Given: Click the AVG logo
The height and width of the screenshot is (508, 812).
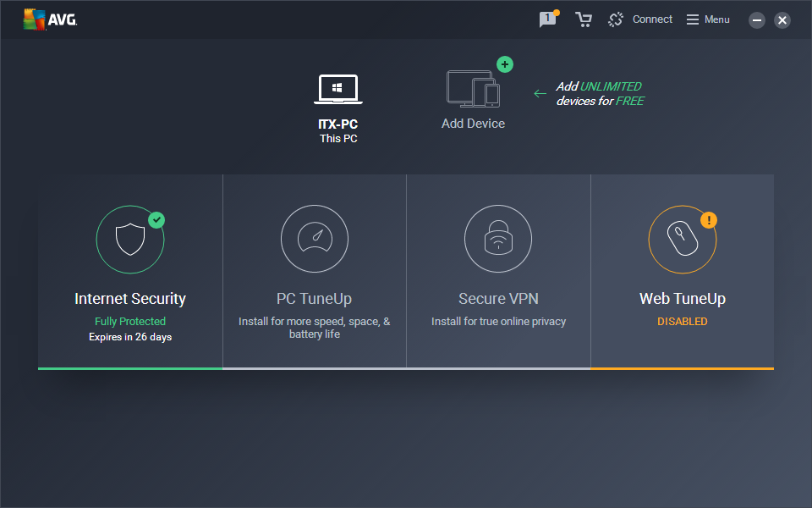Looking at the screenshot, I should 50,19.
